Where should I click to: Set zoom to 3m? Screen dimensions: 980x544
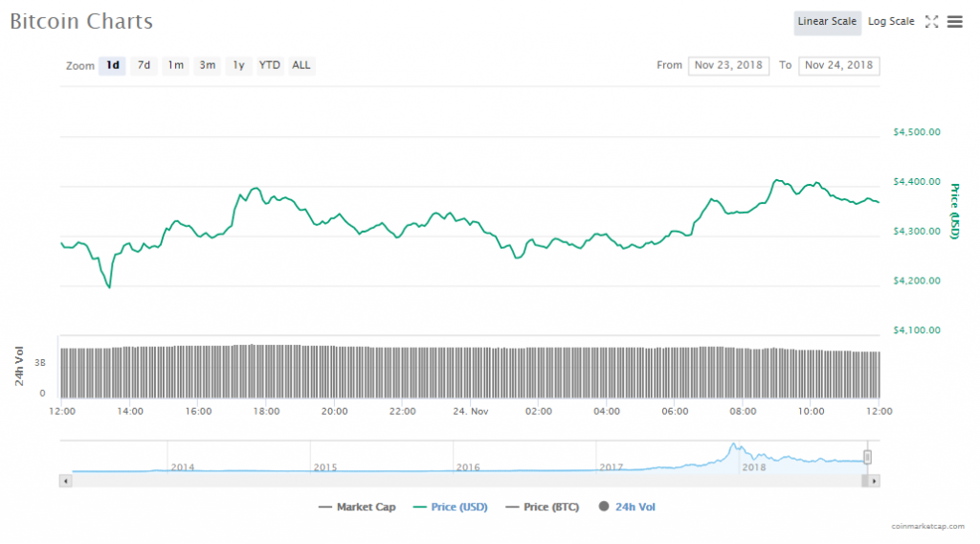[x=207, y=65]
